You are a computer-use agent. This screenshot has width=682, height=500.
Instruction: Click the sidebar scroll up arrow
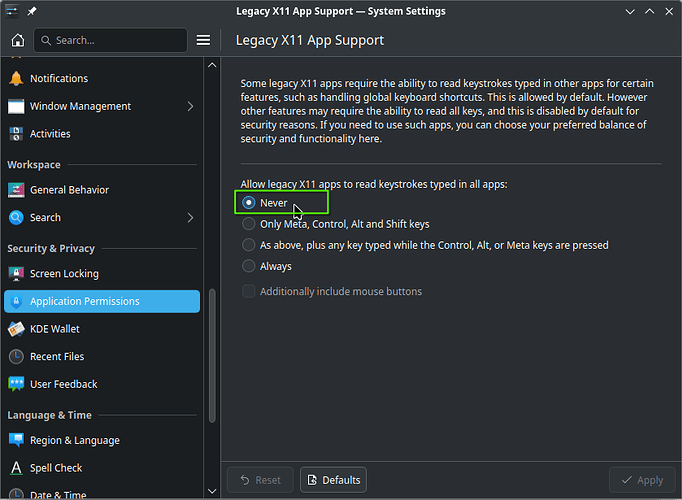(x=212, y=65)
